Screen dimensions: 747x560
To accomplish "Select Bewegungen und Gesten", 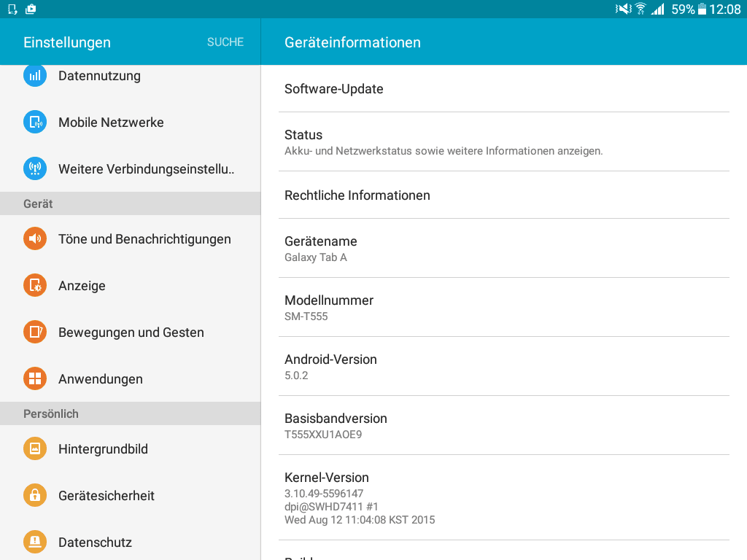I will click(130, 332).
